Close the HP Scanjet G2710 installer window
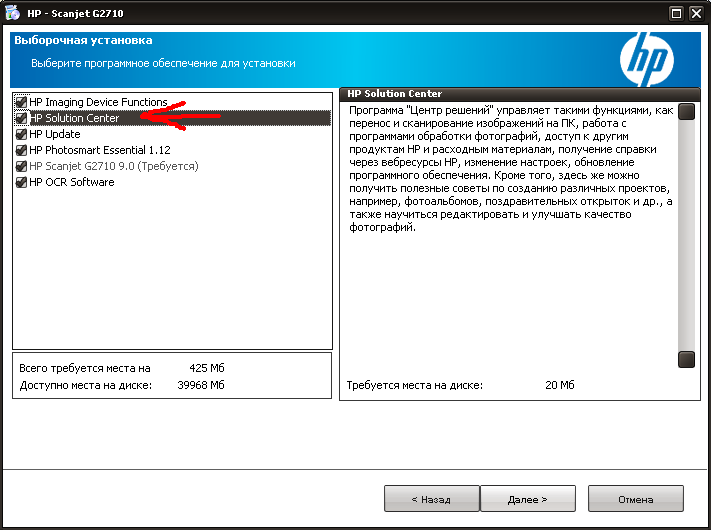 tap(696, 13)
